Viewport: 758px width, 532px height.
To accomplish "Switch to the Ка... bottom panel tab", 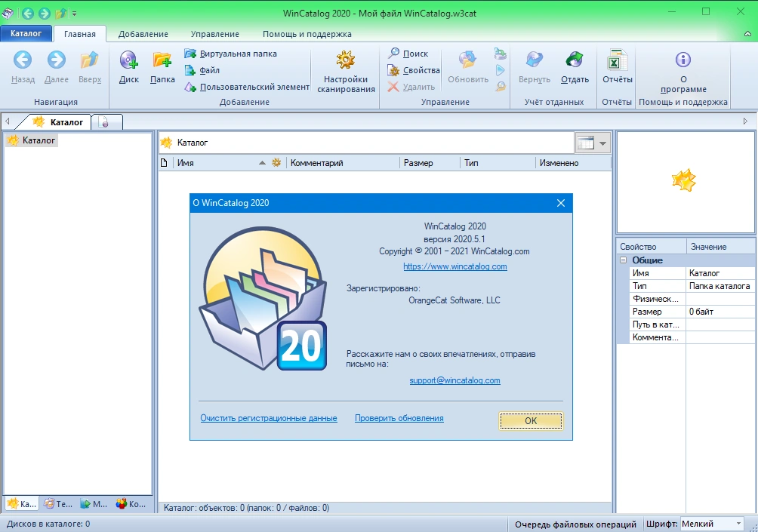I will pyautogui.click(x=22, y=504).
